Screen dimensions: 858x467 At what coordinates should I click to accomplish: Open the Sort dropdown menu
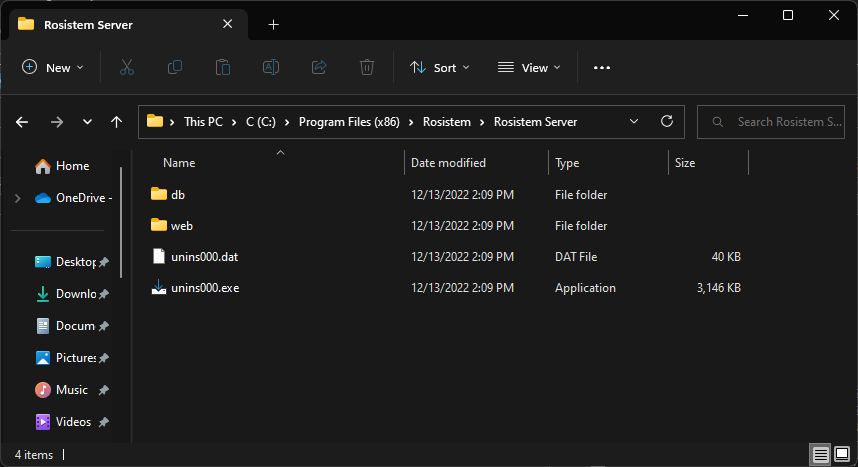pyautogui.click(x=439, y=67)
